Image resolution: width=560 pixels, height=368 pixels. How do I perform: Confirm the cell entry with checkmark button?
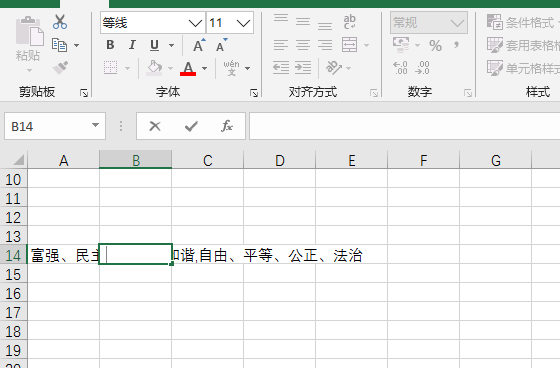pyautogui.click(x=191, y=126)
